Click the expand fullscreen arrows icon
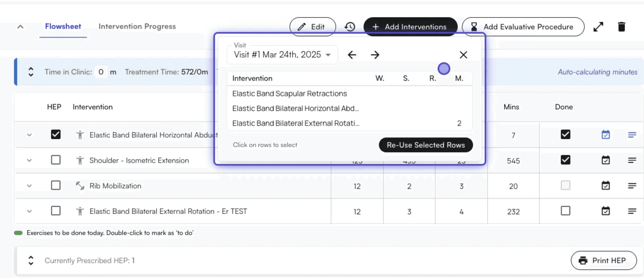 (598, 27)
